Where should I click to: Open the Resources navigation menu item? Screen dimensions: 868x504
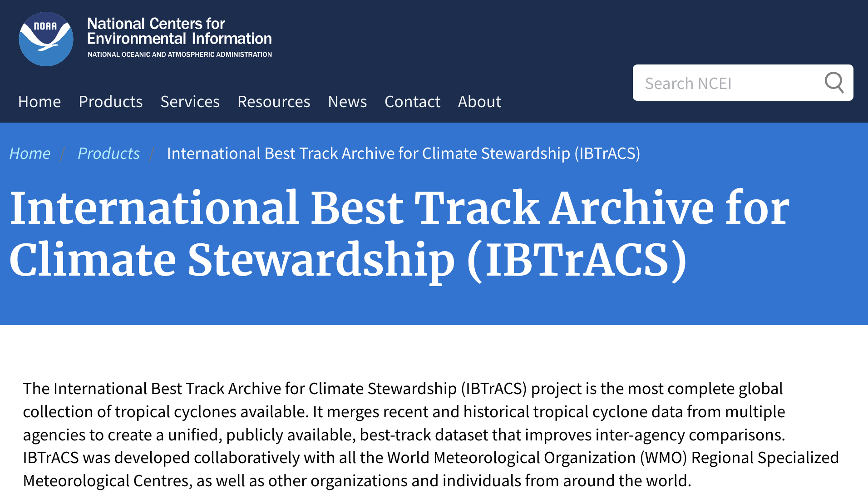[x=274, y=102]
